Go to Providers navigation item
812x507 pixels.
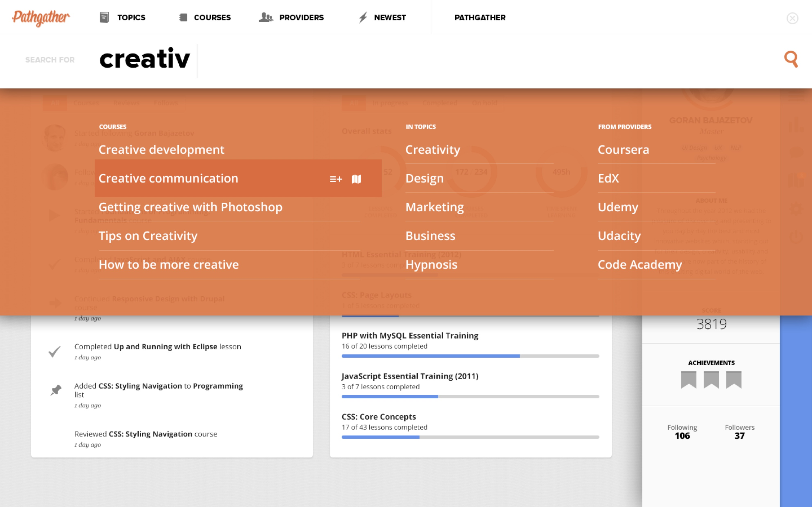click(291, 17)
